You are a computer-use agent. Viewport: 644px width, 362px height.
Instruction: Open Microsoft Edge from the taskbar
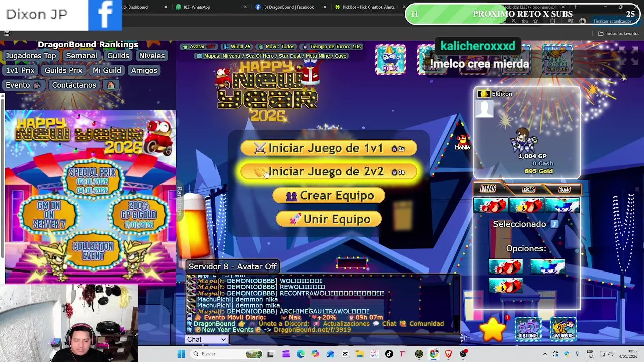(x=300, y=354)
